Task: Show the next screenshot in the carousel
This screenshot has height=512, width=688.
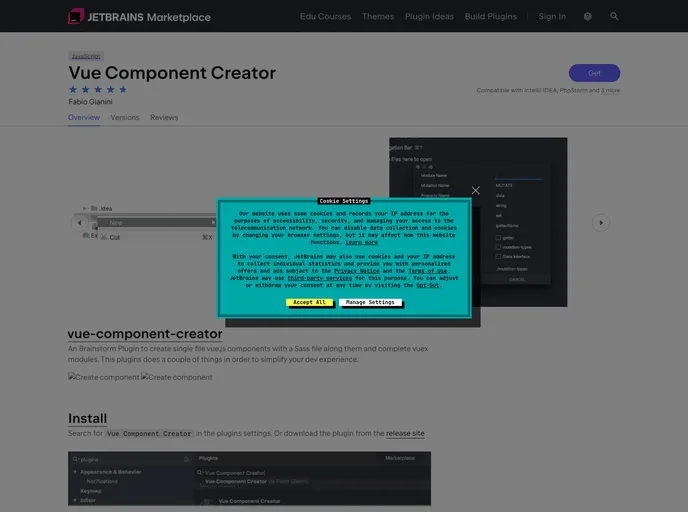Action: pos(601,223)
